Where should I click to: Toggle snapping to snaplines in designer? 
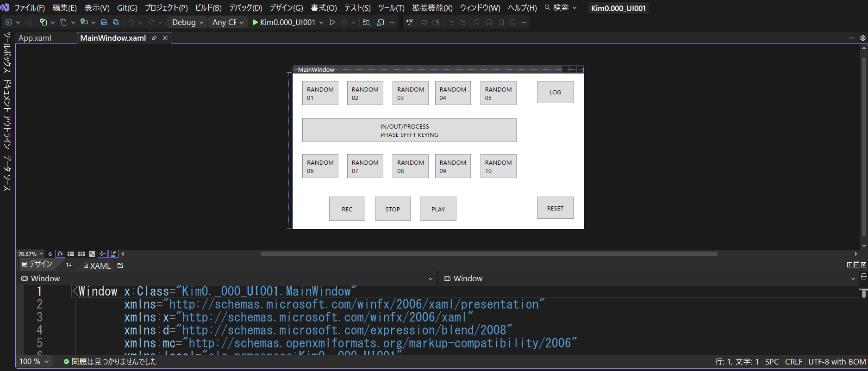(103, 254)
